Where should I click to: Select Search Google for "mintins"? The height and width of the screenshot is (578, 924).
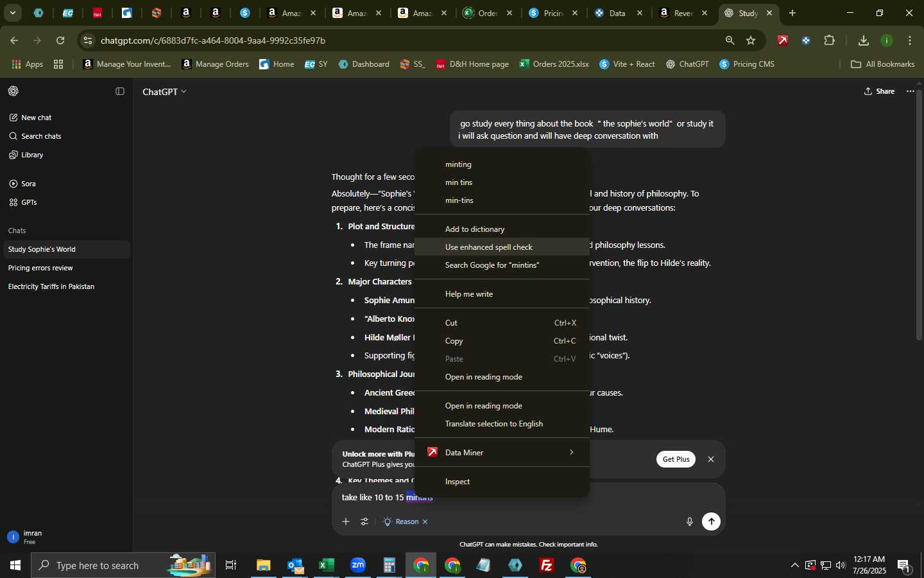coord(502,265)
